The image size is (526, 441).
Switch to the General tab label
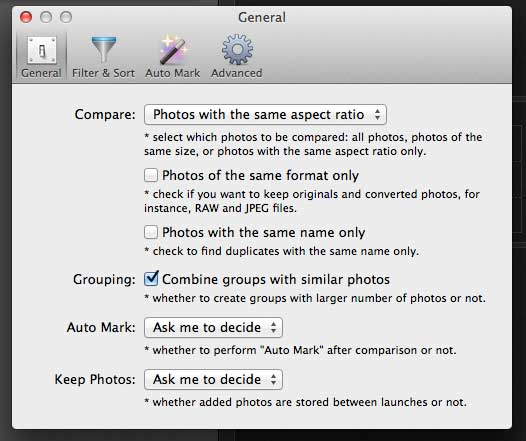tap(41, 73)
